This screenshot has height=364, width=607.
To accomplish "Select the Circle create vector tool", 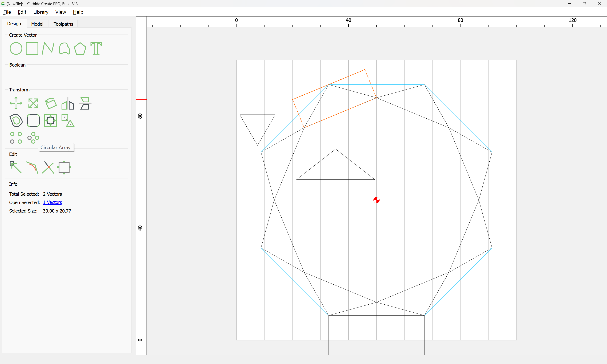I will pos(16,48).
